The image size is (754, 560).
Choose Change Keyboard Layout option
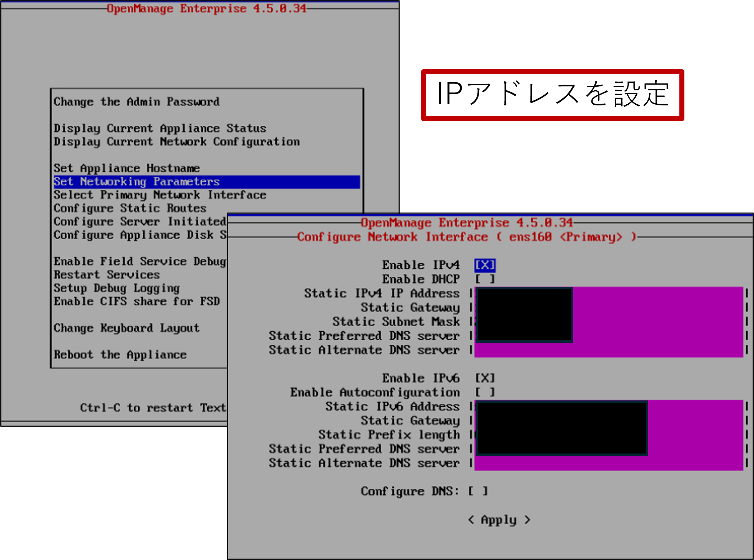(x=127, y=328)
